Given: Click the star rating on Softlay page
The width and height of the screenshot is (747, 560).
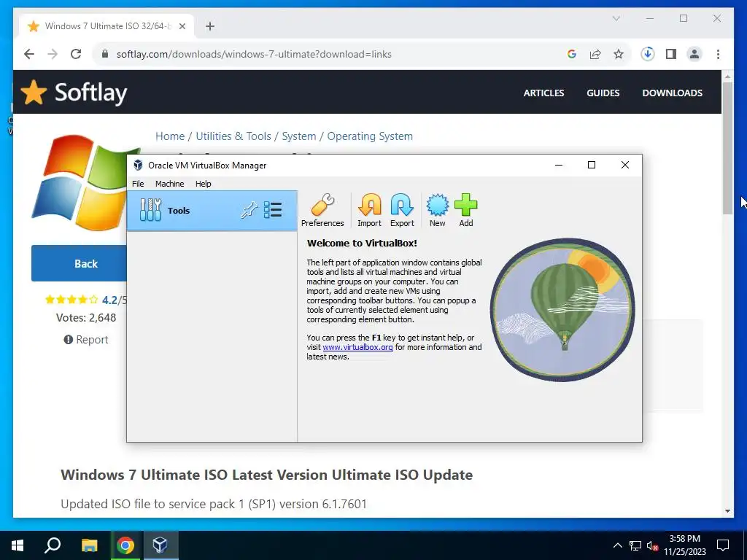Looking at the screenshot, I should point(71,300).
